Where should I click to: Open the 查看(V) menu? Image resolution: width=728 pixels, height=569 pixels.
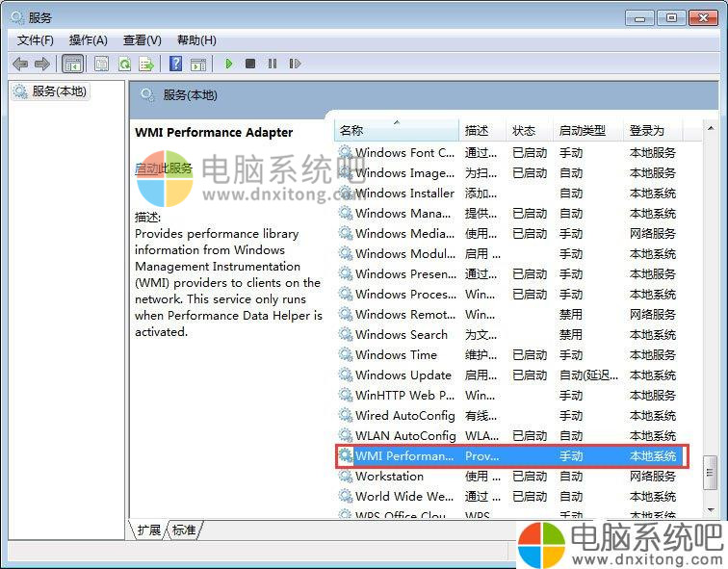coord(143,40)
